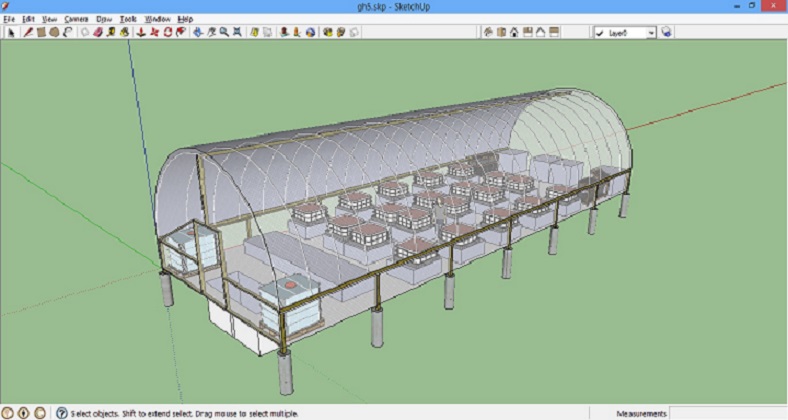This screenshot has width=788, height=420.
Task: Click the 'gh5.skp - SketchUp' title text
Action: [x=393, y=7]
